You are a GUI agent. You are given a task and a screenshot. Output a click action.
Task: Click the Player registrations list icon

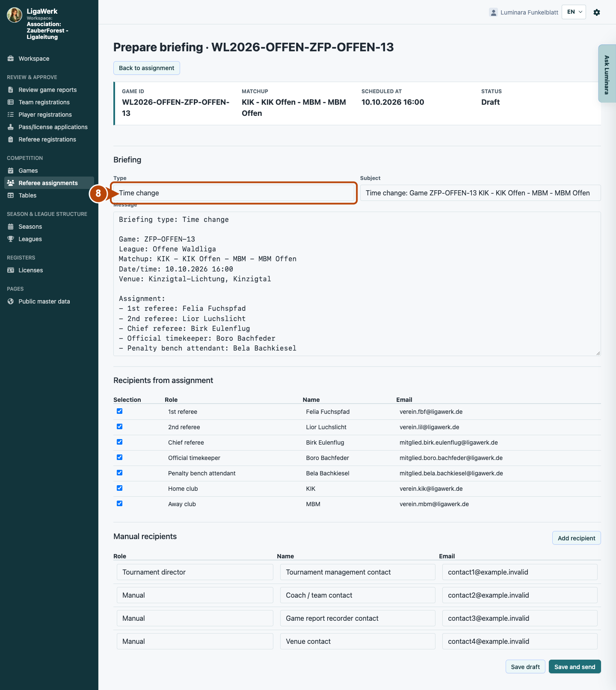(x=11, y=115)
